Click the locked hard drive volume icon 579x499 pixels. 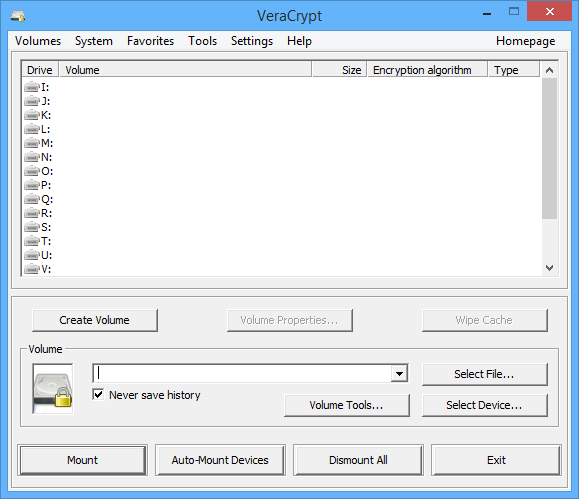tap(53, 389)
